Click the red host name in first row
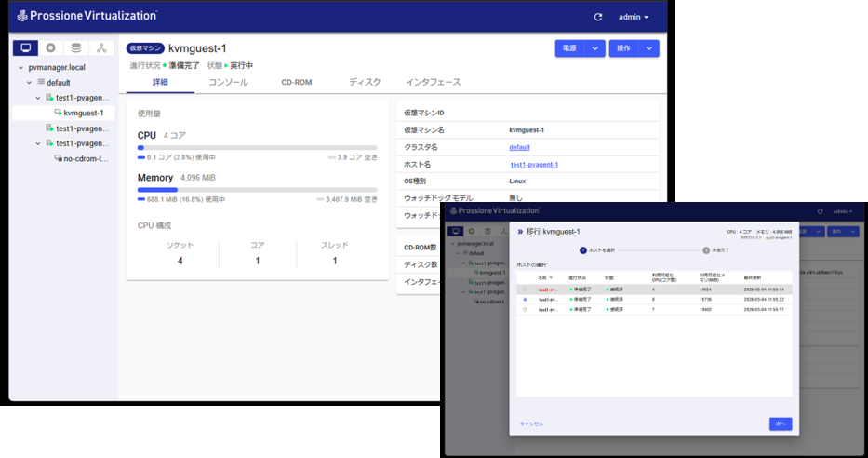This screenshot has height=458, width=868. (549, 290)
